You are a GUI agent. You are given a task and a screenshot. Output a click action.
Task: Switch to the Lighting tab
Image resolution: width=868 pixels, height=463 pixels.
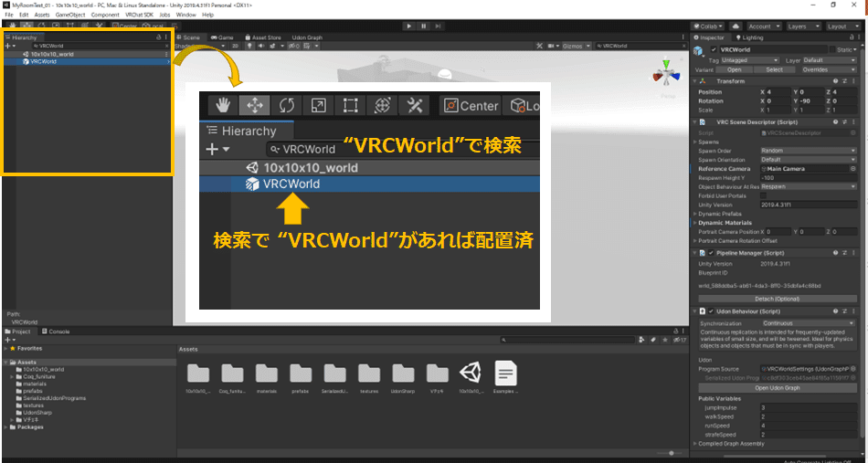coord(749,37)
